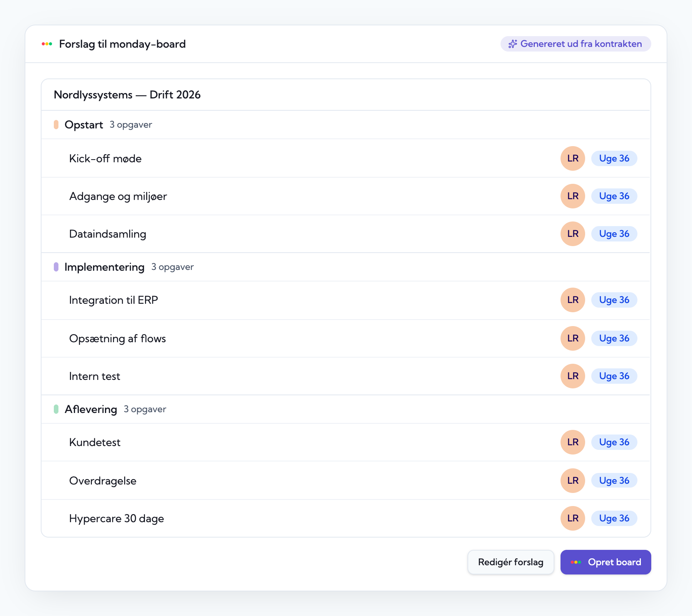Select LR avatar on Integration til ERP row
This screenshot has width=692, height=616.
click(572, 300)
